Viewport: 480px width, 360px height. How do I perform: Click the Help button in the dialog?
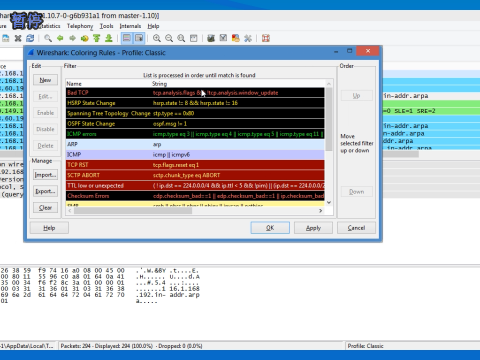49,228
